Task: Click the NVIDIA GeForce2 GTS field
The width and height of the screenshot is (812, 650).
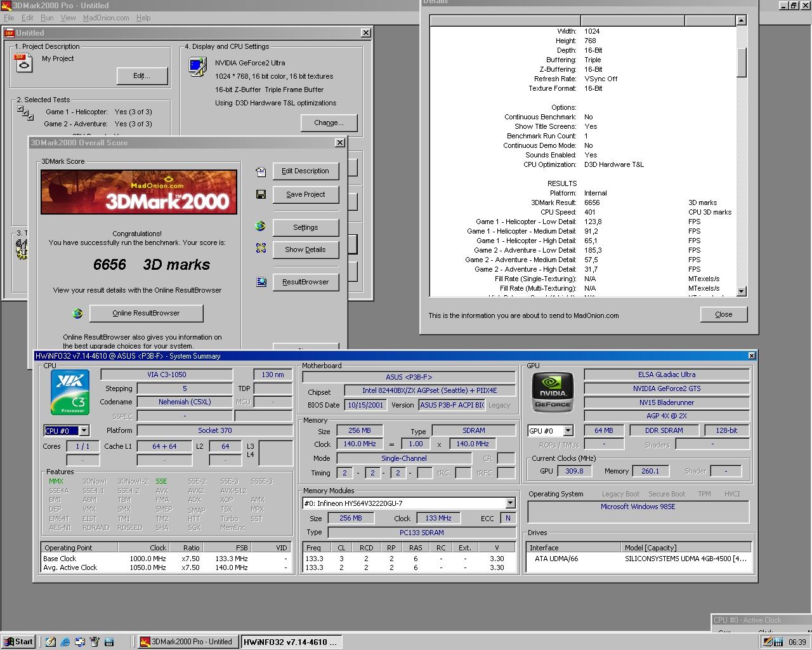Action: (667, 388)
